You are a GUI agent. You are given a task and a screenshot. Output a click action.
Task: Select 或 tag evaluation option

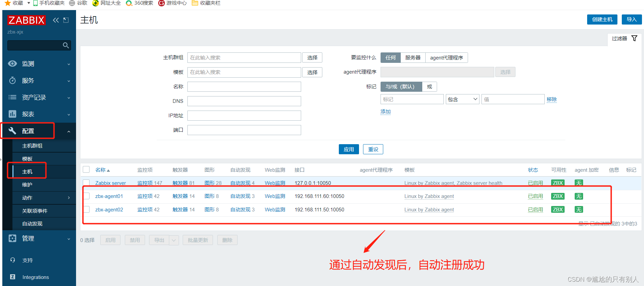(429, 86)
